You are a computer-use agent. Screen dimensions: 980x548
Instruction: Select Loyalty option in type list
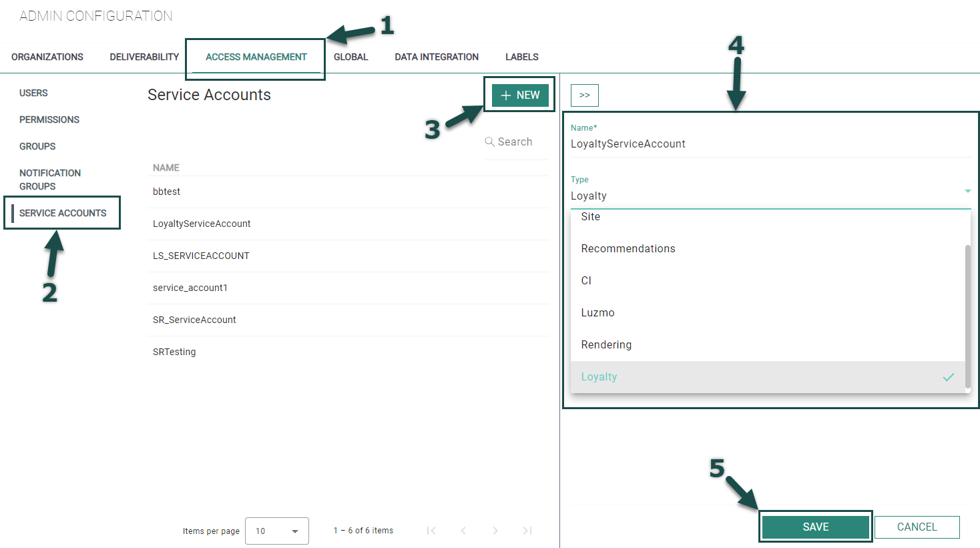click(x=599, y=377)
